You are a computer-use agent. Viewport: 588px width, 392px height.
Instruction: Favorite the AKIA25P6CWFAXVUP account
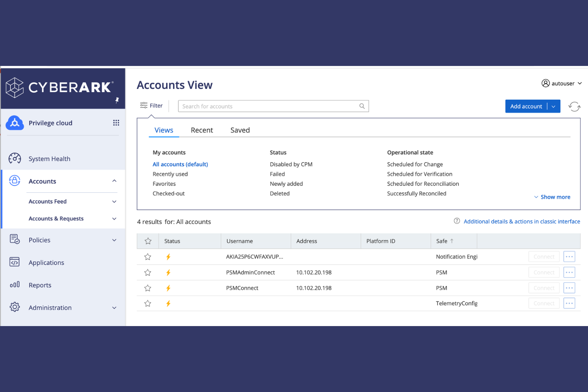[147, 257]
